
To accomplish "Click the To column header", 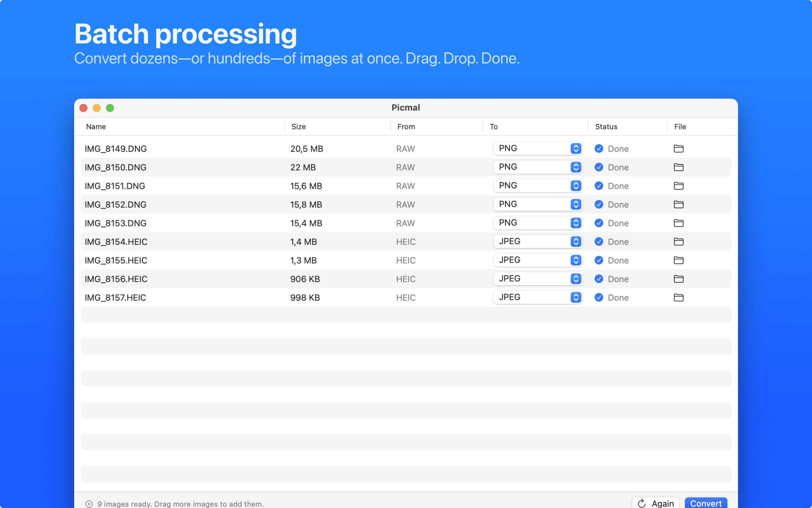I will (494, 127).
